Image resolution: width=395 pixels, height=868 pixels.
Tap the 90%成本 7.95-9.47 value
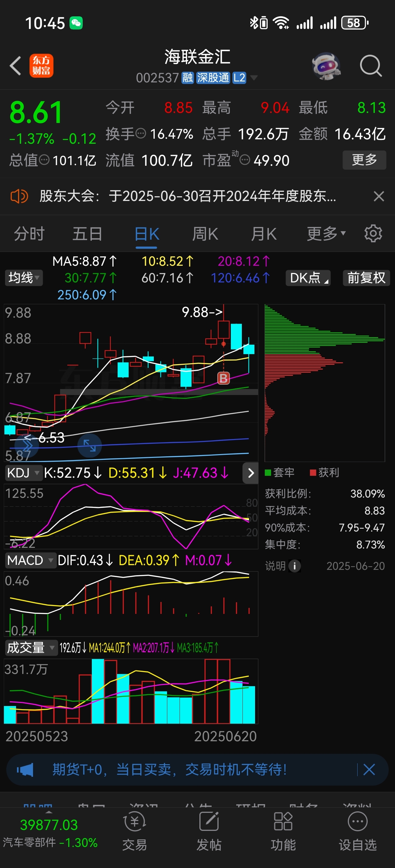pos(362,527)
